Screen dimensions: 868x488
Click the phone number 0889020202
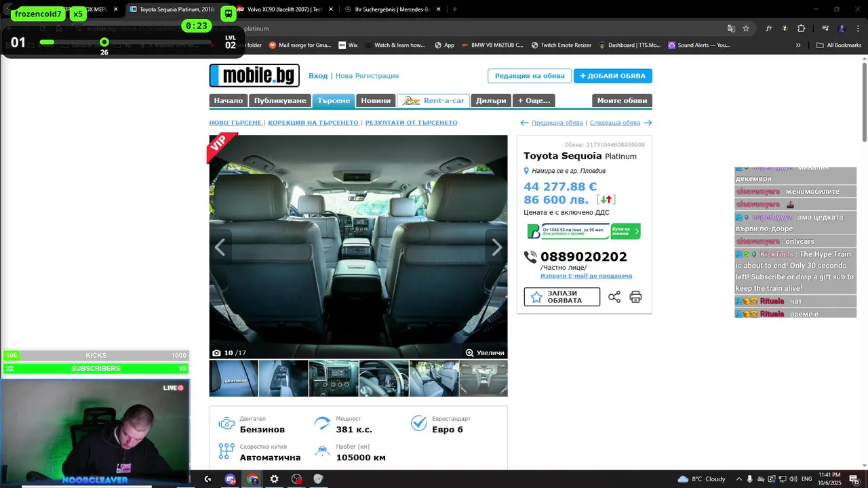[584, 257]
